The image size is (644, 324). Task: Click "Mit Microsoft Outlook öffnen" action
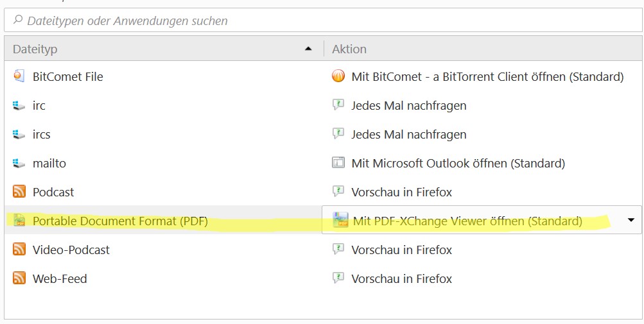(458, 163)
